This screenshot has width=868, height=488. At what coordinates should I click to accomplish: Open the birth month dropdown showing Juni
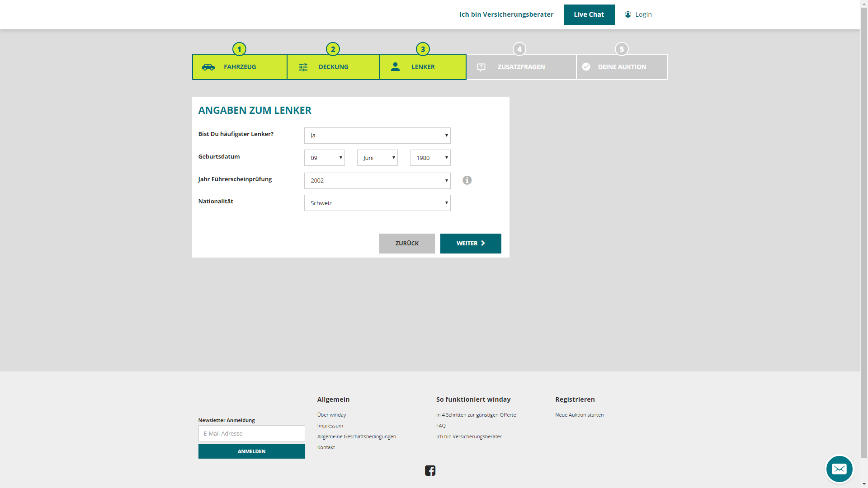point(377,158)
